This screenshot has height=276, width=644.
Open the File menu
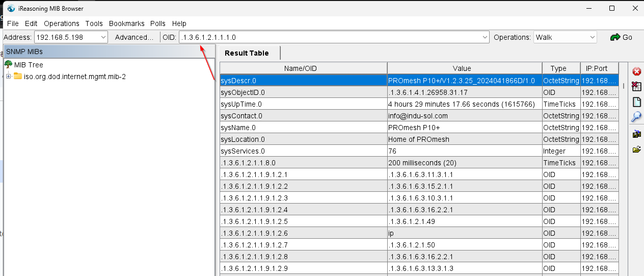(x=13, y=23)
